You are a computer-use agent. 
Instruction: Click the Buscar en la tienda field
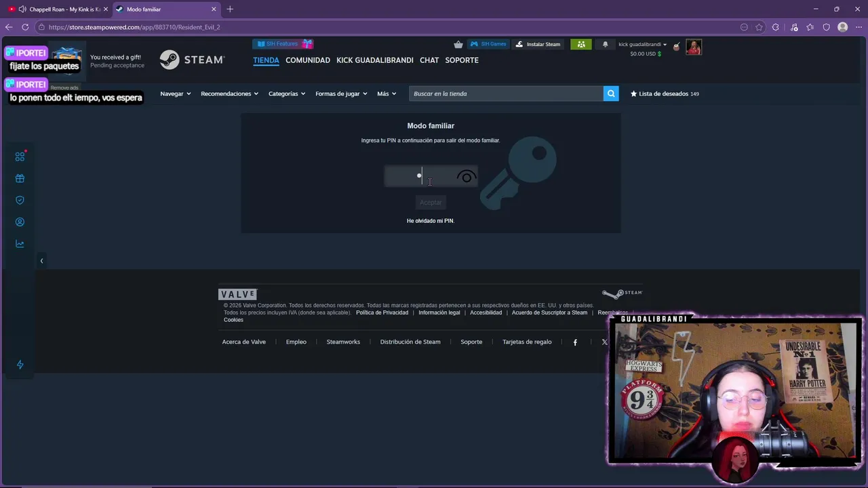506,94
